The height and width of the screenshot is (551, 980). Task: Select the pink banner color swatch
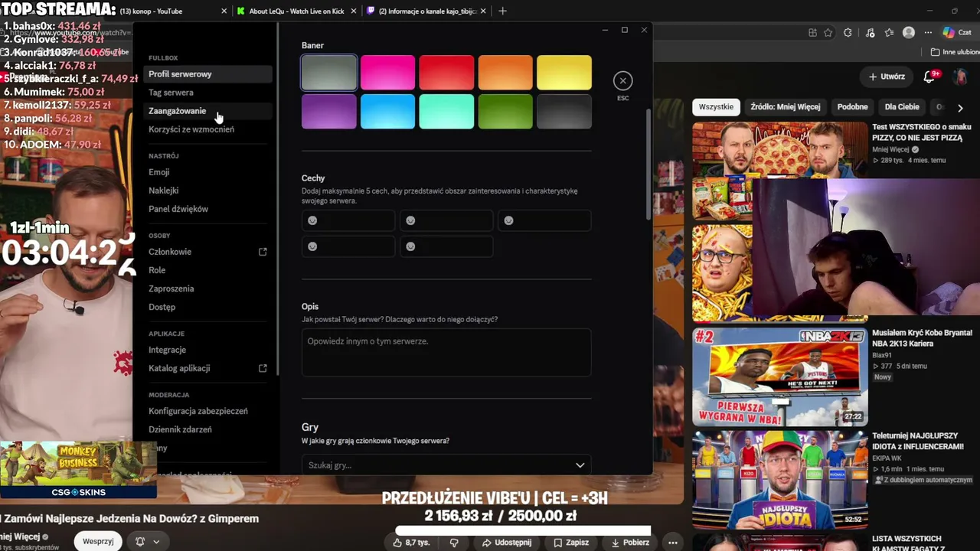[x=388, y=73]
